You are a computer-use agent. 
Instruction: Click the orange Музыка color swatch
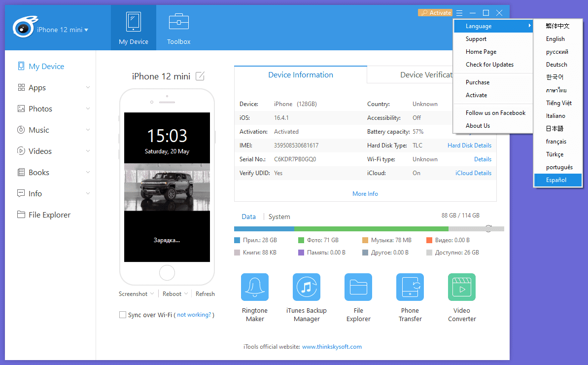[365, 240]
